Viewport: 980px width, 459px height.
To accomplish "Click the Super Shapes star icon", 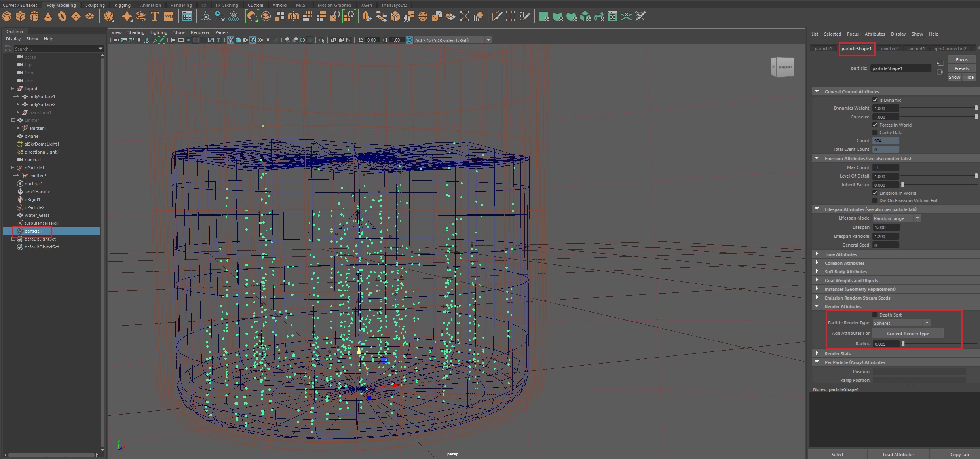I will point(127,16).
